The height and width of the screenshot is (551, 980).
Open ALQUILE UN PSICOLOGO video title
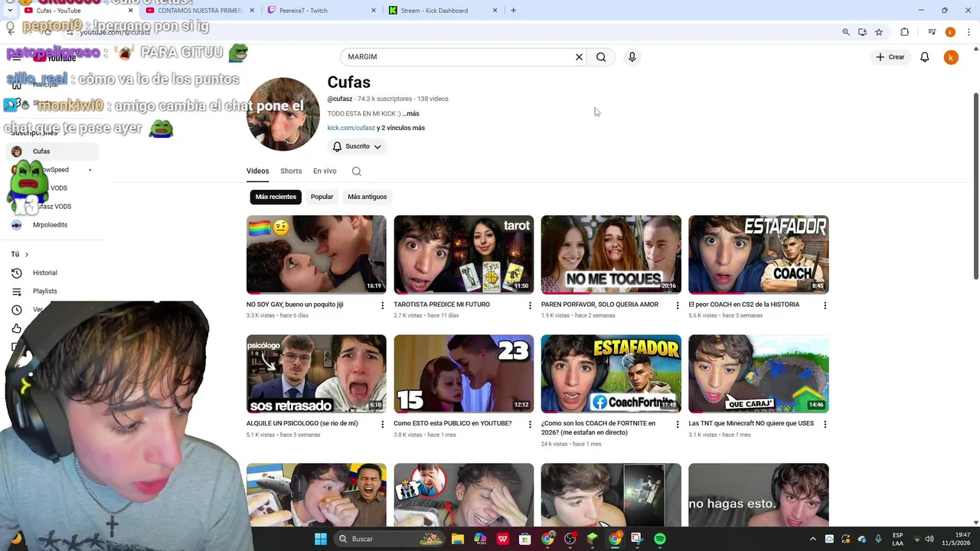[302, 423]
